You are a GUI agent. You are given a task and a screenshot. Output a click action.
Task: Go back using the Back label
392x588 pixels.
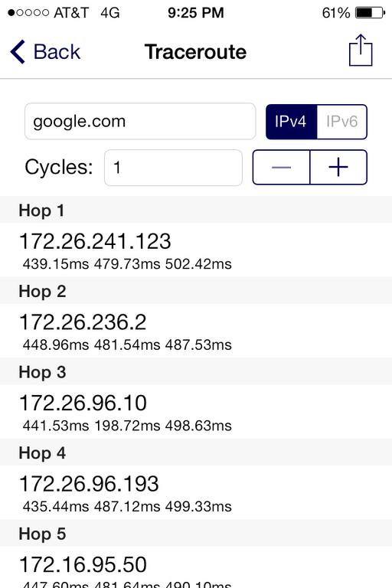(x=57, y=52)
